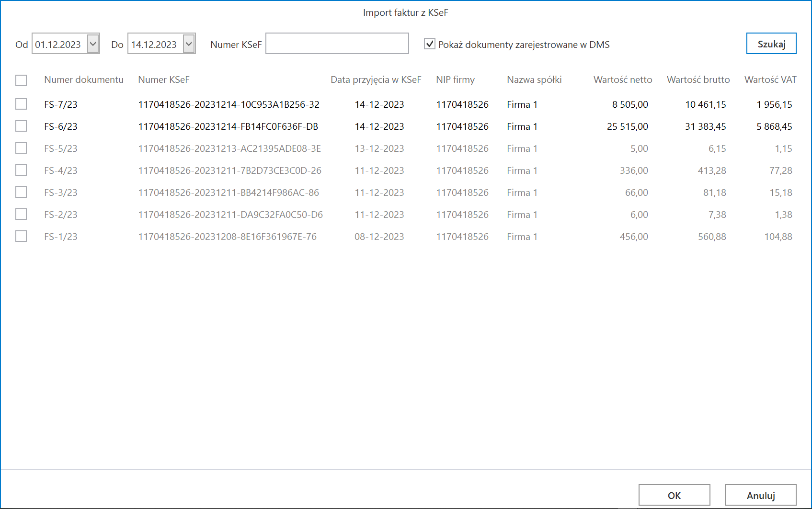This screenshot has width=812, height=509.
Task: Click KSeF number 1170418526-20231214-FB14FC0F636F-DB
Action: pos(228,126)
